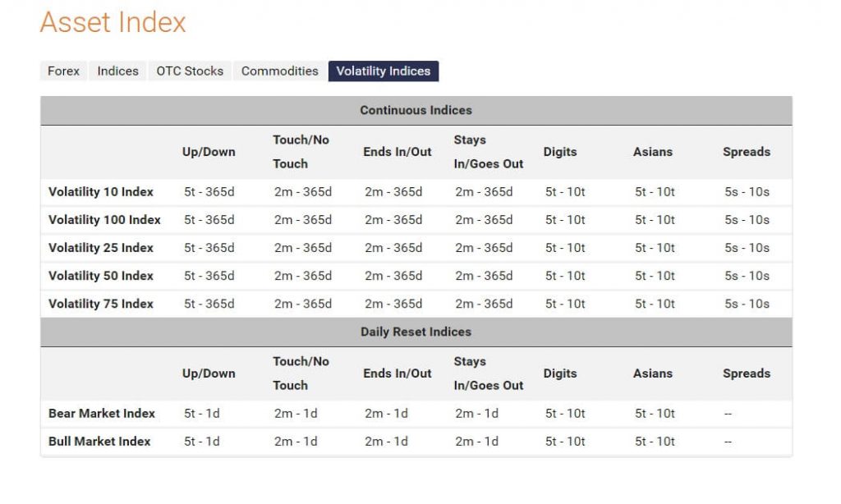Select the Volatility 75 Index row label
This screenshot has height=504, width=841.
[101, 304]
